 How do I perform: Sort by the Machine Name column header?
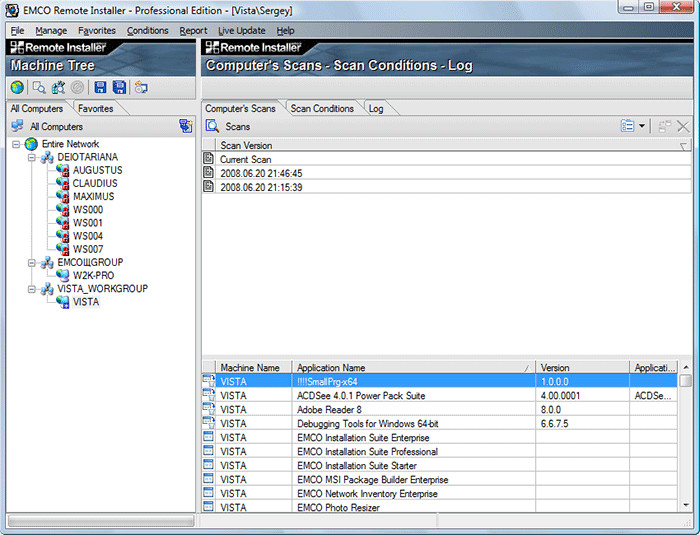pos(254,367)
